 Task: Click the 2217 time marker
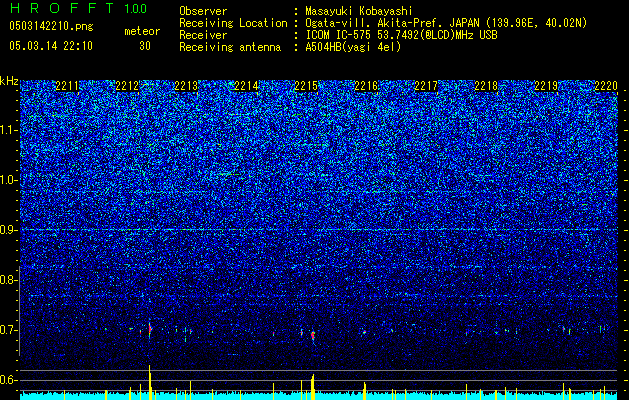click(x=426, y=86)
